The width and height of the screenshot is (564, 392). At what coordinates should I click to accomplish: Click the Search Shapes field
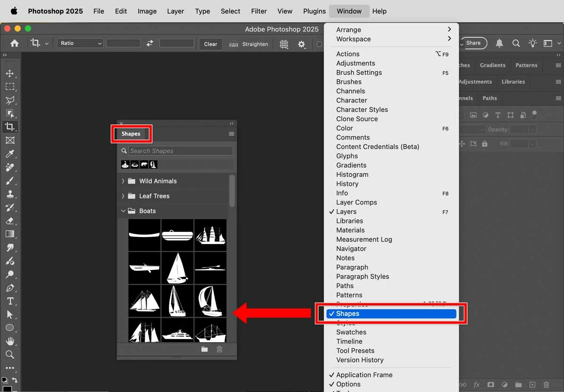pos(180,151)
